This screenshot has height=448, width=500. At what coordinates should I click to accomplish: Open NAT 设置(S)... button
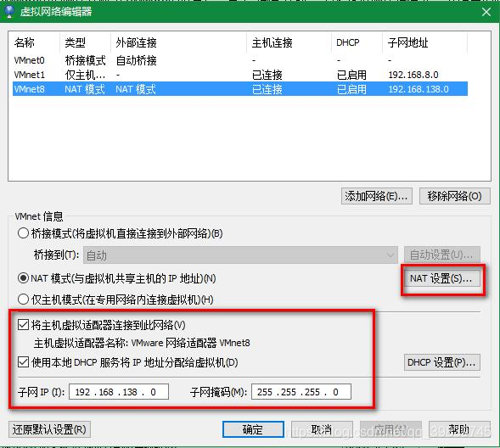441,278
